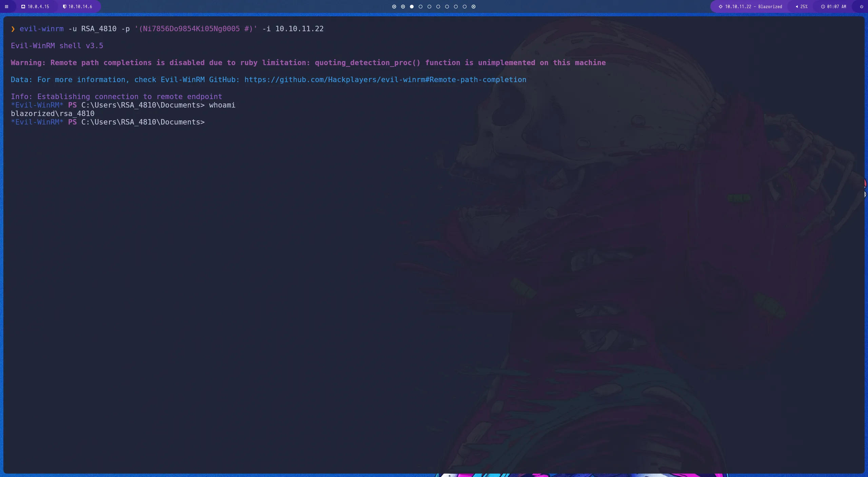
Task: Click the 10.0.4.15 network address label
Action: point(38,6)
